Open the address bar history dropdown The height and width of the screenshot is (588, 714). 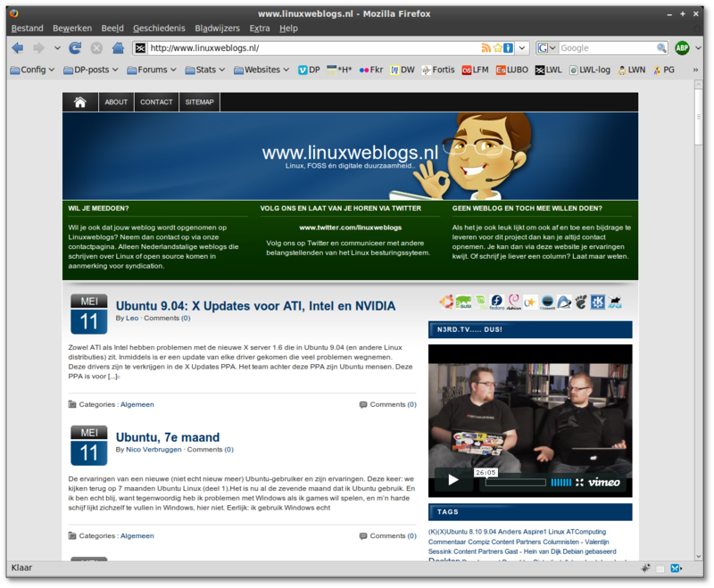[522, 48]
